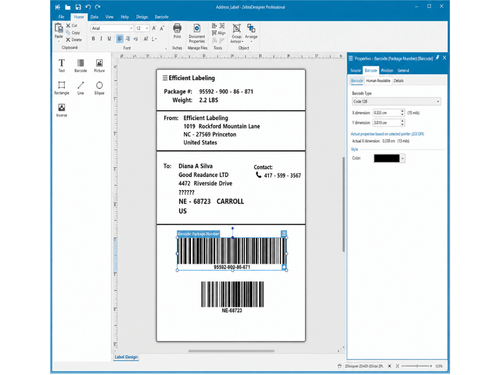
Task: Click the black Color swatch
Action: click(x=386, y=158)
